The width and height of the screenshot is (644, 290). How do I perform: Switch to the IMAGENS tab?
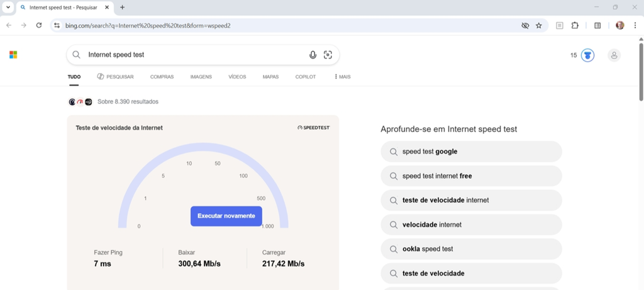[201, 77]
